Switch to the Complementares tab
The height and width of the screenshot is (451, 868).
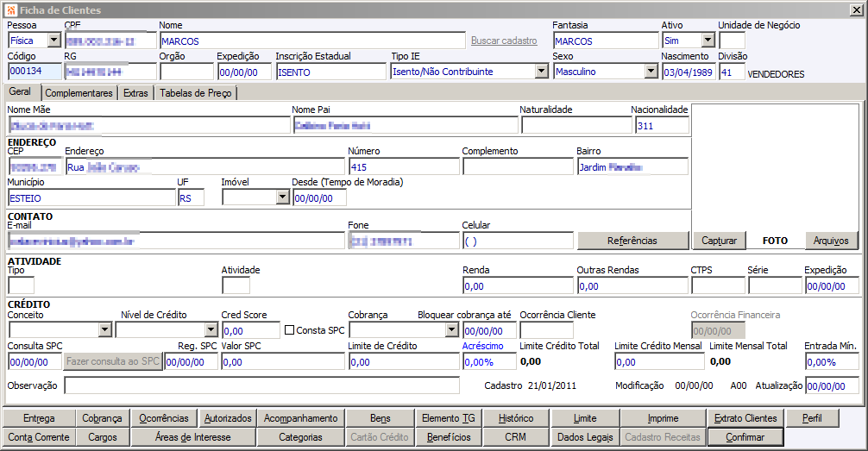pos(79,93)
